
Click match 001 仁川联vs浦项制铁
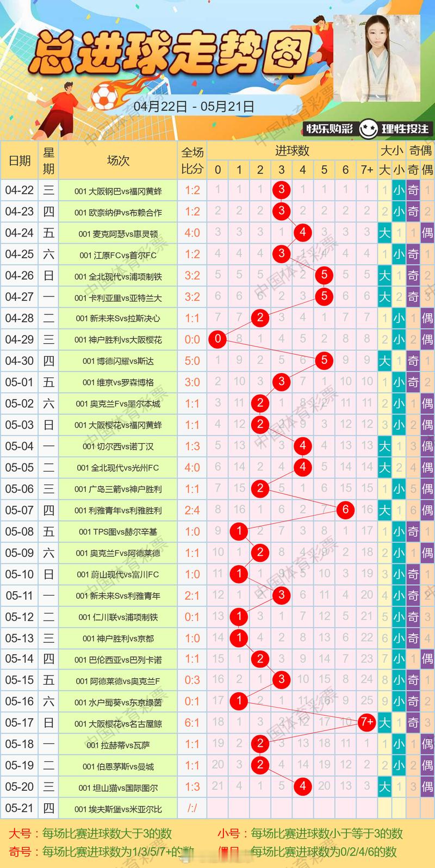click(x=118, y=617)
